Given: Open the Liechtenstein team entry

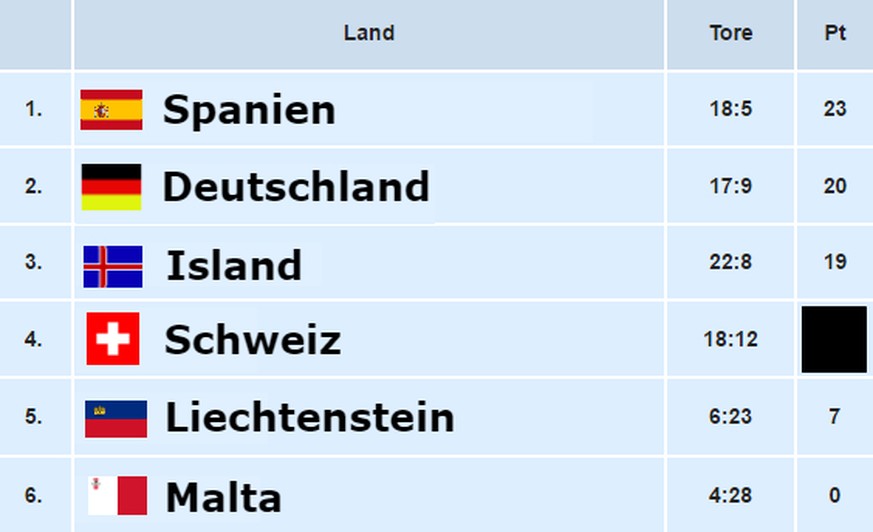Looking at the screenshot, I should 310,417.
